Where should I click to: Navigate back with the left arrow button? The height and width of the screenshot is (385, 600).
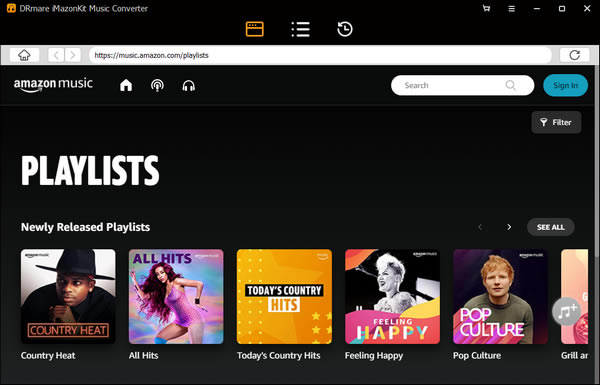(x=56, y=55)
